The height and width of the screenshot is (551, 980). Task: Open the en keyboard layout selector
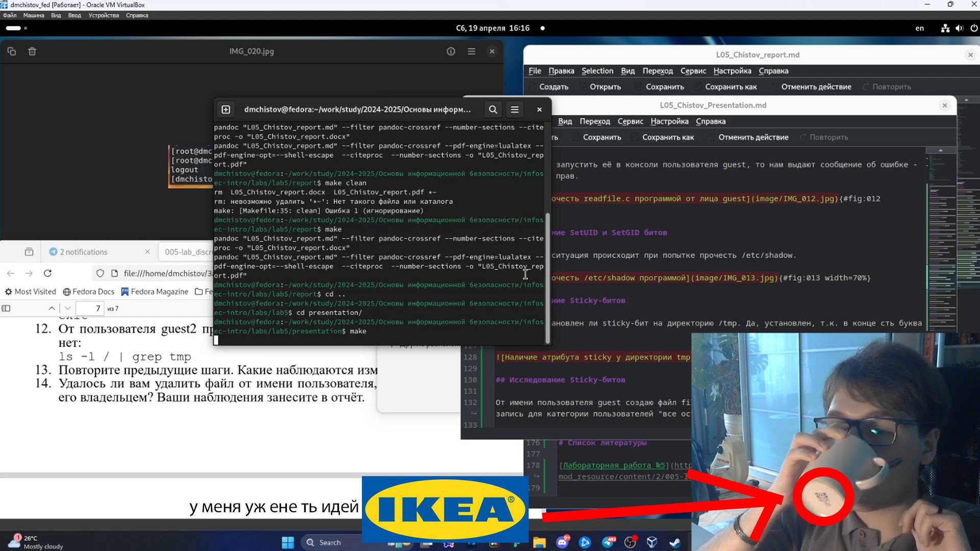[x=919, y=28]
